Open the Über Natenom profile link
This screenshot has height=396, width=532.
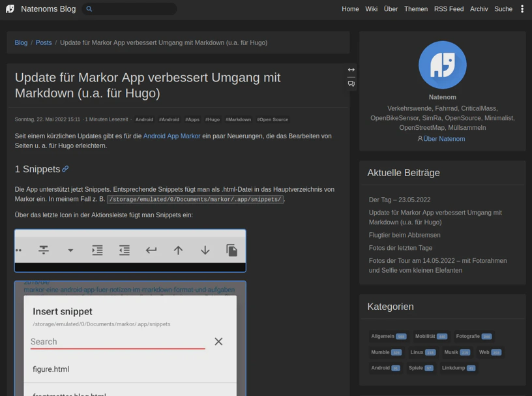444,138
